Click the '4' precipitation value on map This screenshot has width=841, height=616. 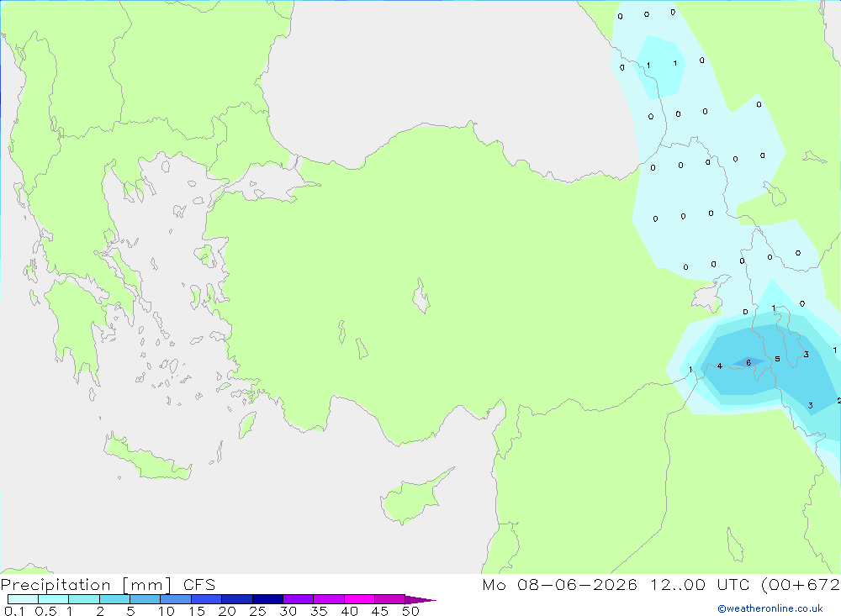pos(720,366)
